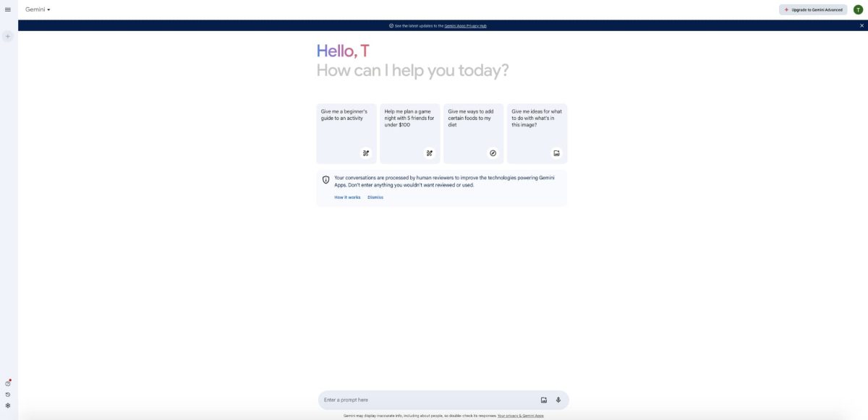Click the Upgrade to Gemini Advanced button
Viewport: 868px width, 420px height.
pyautogui.click(x=813, y=8)
